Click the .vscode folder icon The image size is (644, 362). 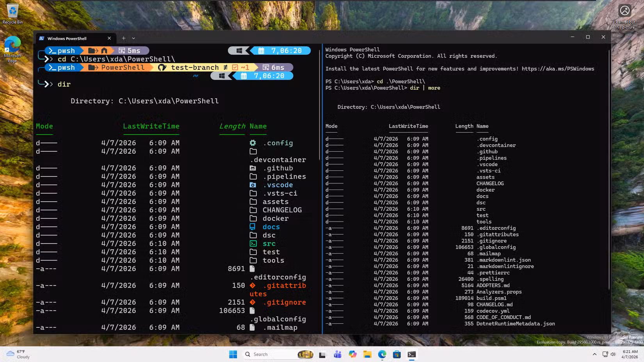tap(253, 185)
